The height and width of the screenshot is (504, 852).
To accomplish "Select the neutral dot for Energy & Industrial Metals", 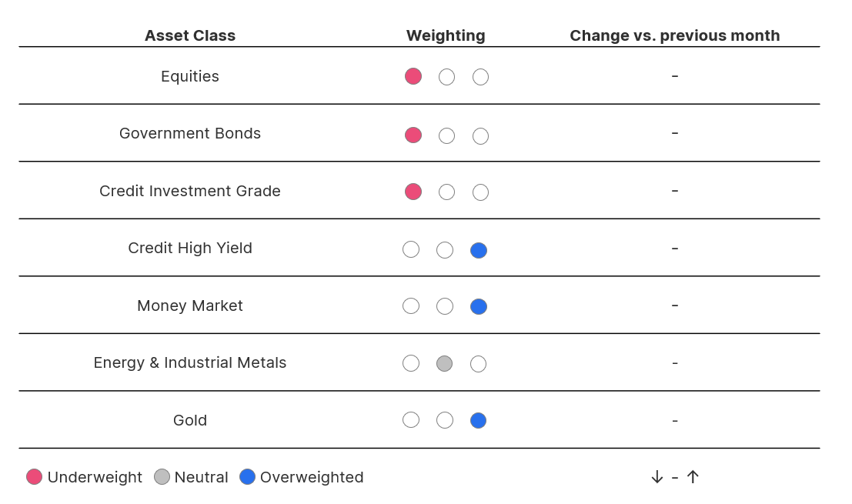I will pyautogui.click(x=445, y=363).
